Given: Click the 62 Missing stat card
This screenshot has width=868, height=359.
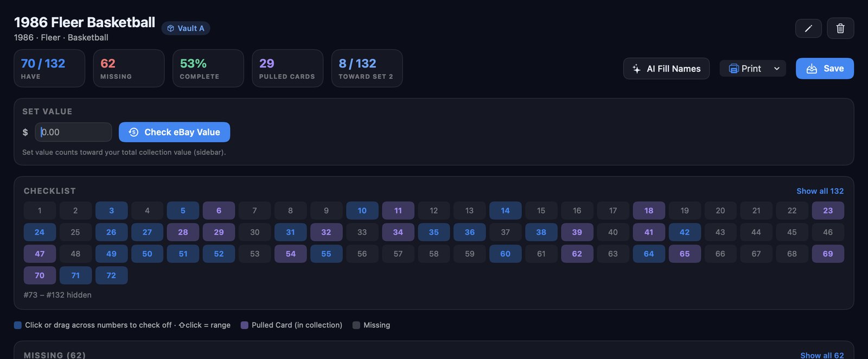Looking at the screenshot, I should pos(129,68).
